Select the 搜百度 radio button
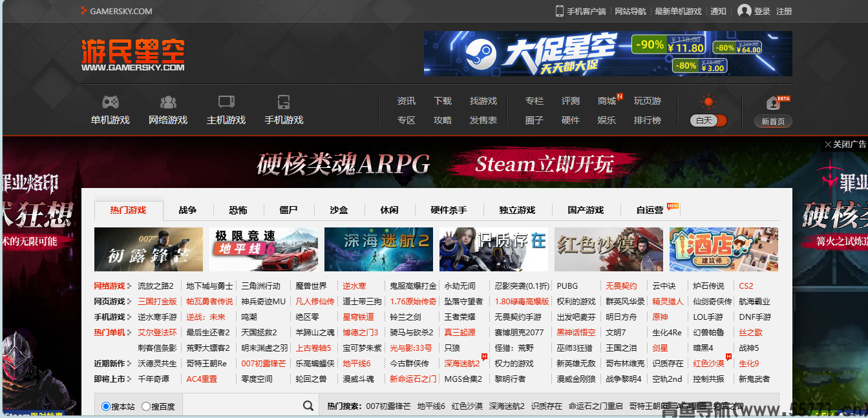 146,406
